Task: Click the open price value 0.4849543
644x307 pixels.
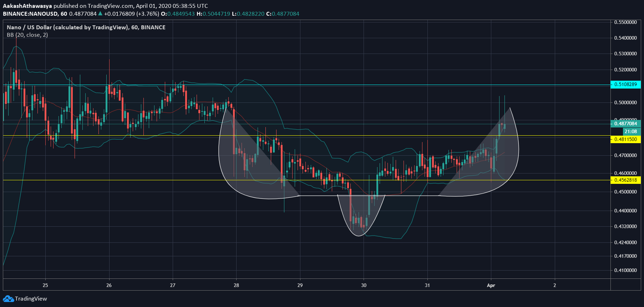Action: click(181, 14)
